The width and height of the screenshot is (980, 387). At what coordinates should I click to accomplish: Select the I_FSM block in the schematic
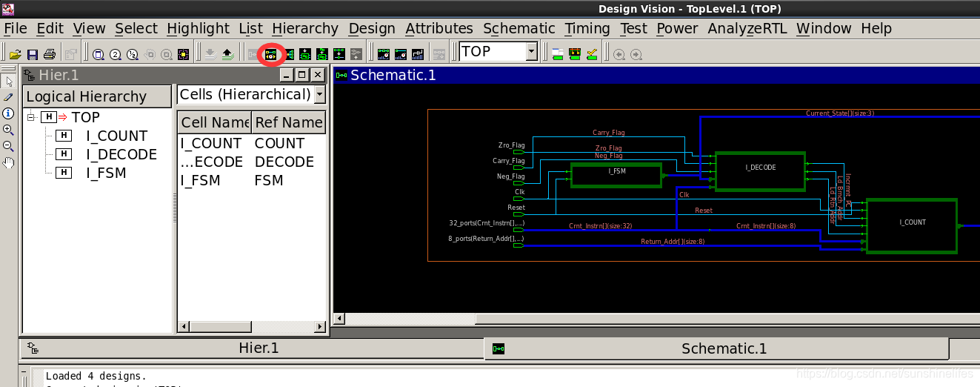click(x=616, y=176)
